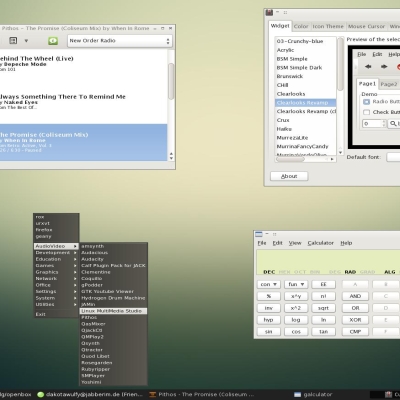Click the theme list horizontal scrollbar right arrow
This screenshot has width=400, height=400.
(x=332, y=159)
